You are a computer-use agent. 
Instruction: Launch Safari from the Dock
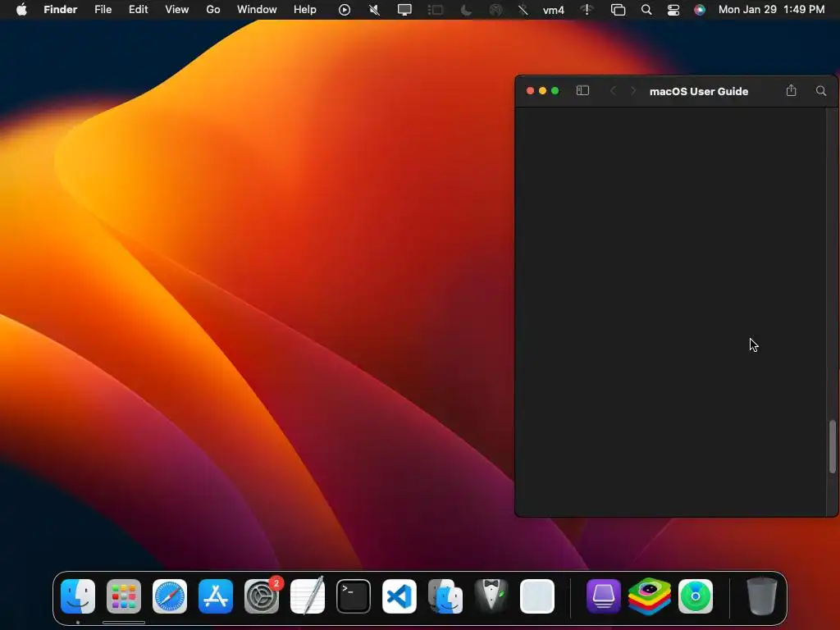[x=170, y=596]
